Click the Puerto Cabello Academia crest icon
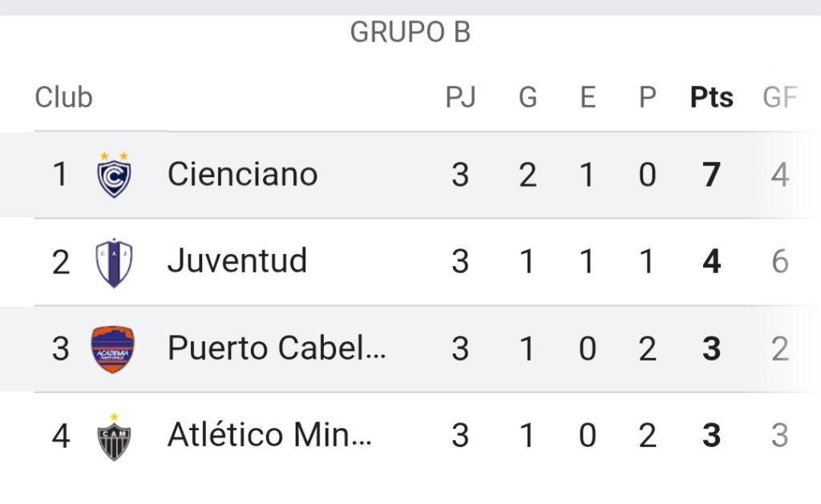 pos(112,349)
